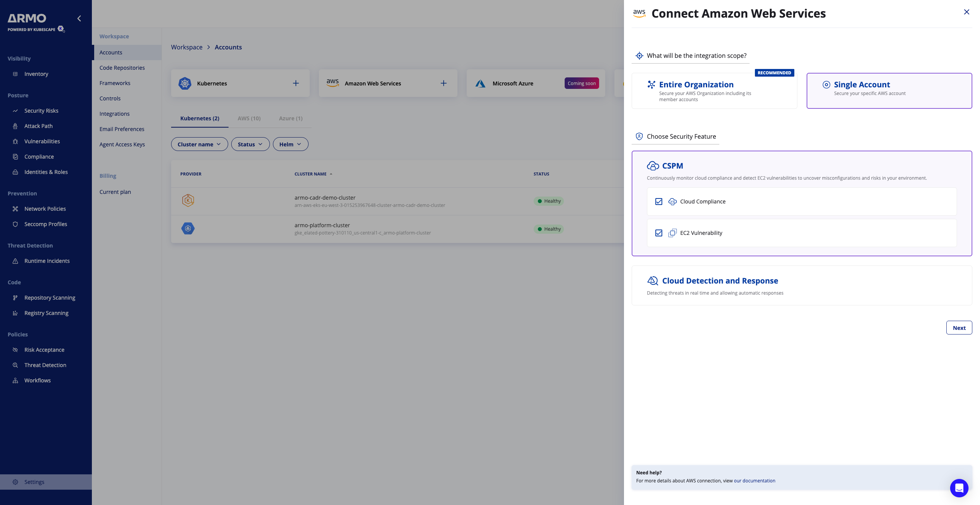Click the Vulnerabilities bug icon in sidebar

click(15, 141)
